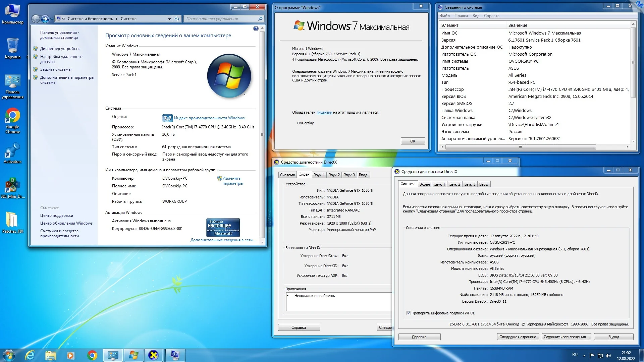This screenshot has height=362, width=644.
Task: Open the Вид menu in system info
Action: coord(476,16)
